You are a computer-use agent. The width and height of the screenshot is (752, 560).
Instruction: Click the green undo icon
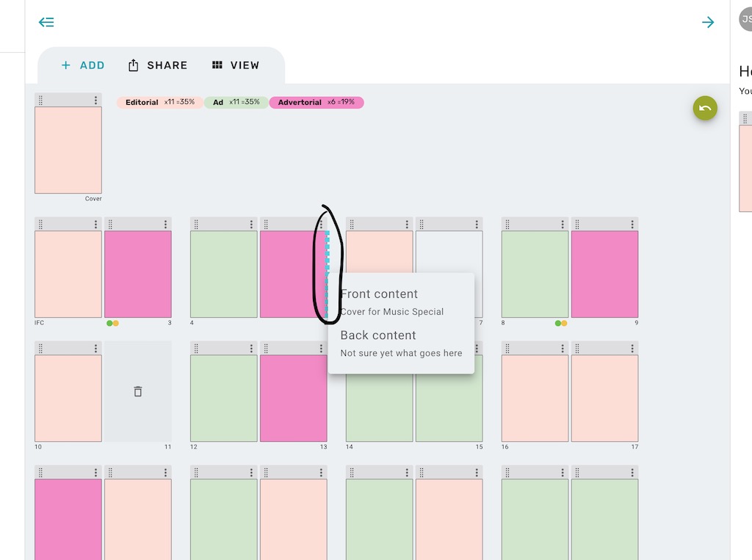[x=704, y=108]
